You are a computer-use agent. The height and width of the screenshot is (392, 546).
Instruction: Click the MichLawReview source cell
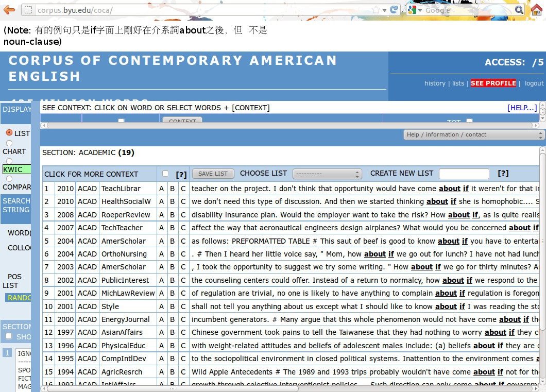(128, 294)
